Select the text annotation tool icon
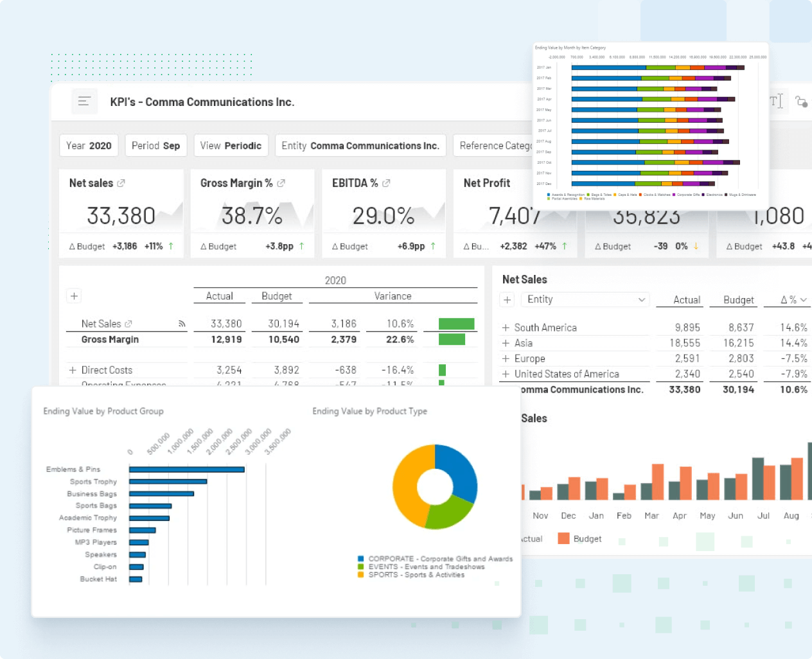Screen dimensions: 812x659 [777, 101]
